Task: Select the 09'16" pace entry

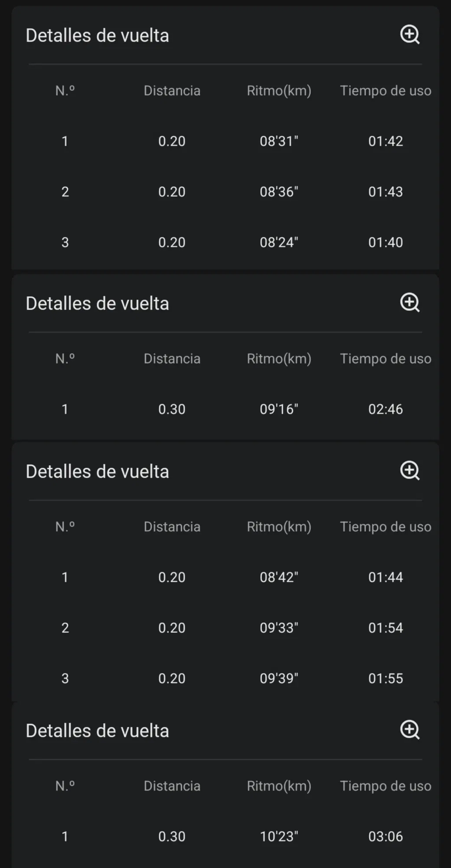Action: pyautogui.click(x=279, y=409)
